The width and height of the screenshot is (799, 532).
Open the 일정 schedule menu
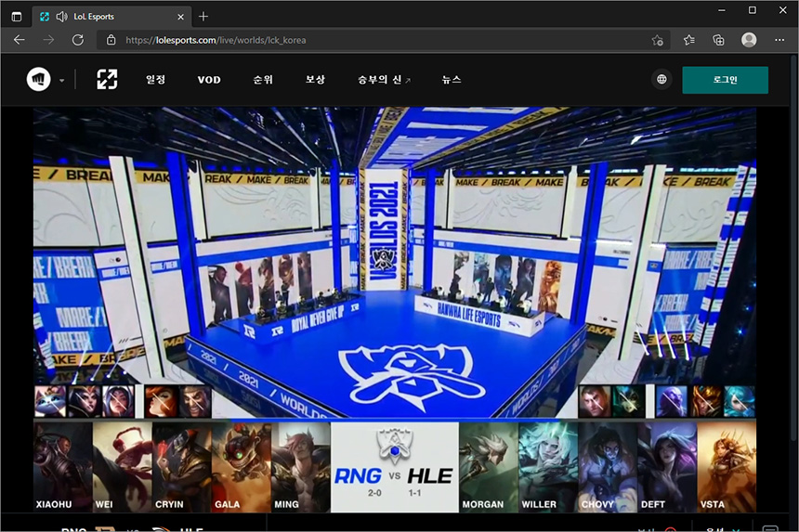pos(155,80)
